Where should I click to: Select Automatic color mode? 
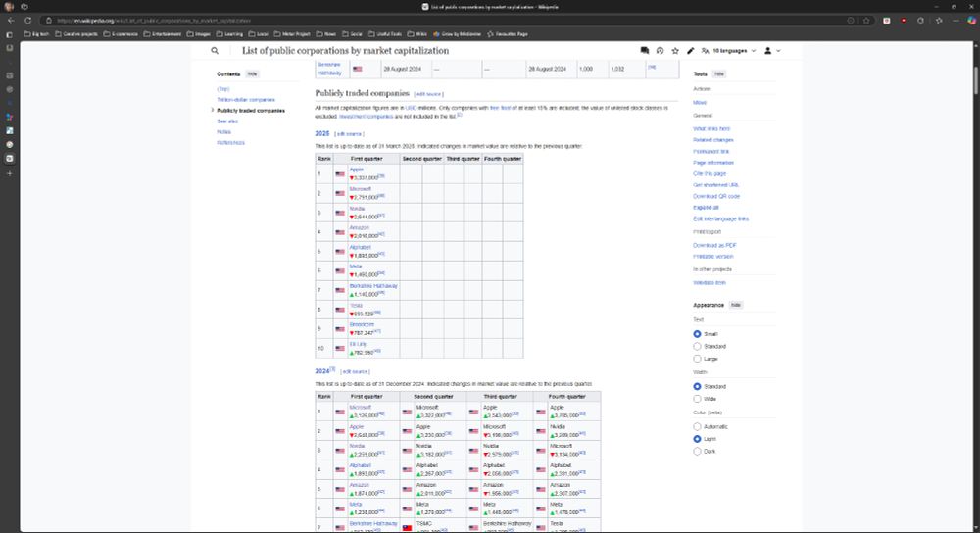[x=697, y=426]
